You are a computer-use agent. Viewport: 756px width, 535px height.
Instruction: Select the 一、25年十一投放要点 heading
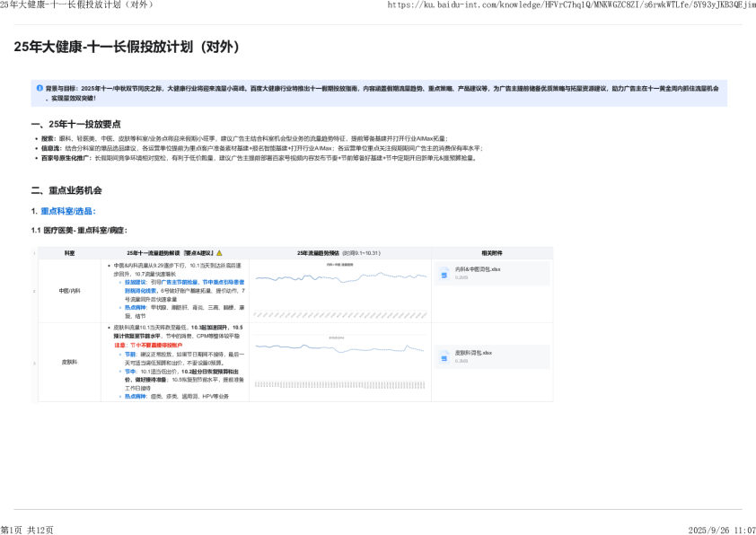point(75,124)
